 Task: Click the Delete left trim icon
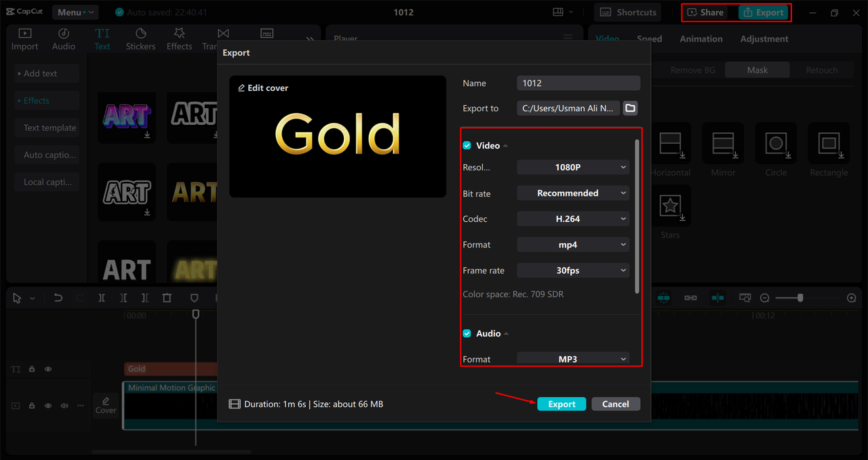123,298
